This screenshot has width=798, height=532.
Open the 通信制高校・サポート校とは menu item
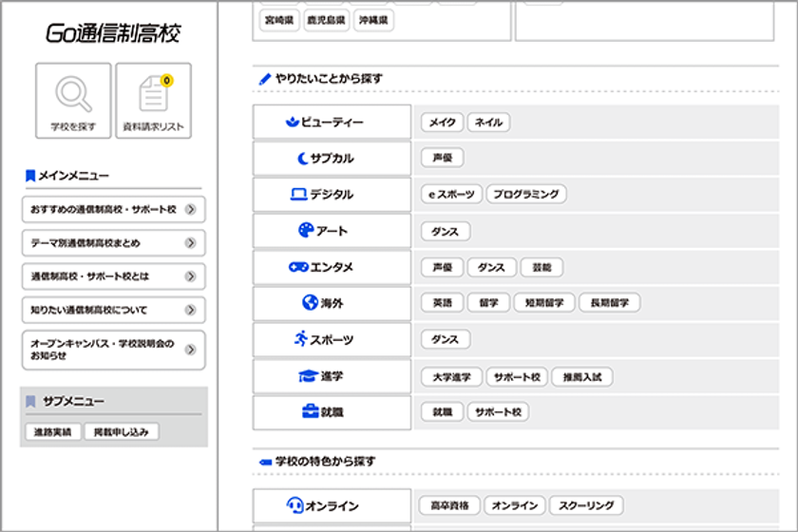pos(113,275)
